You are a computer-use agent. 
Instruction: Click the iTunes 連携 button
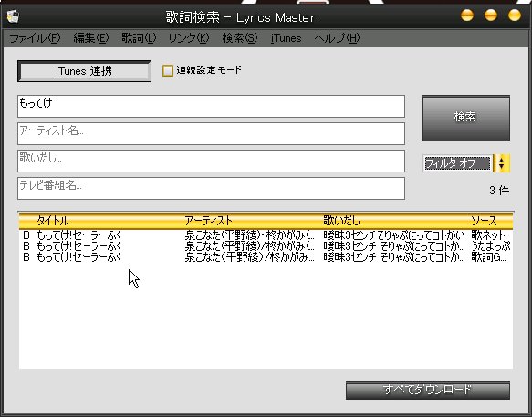(84, 71)
